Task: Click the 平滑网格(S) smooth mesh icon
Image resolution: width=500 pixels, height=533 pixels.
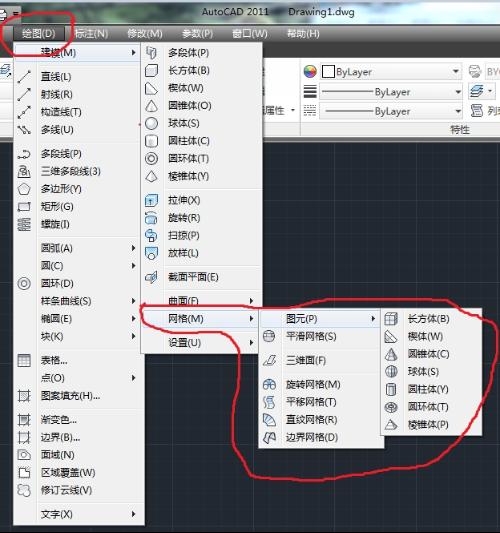Action: 269,337
